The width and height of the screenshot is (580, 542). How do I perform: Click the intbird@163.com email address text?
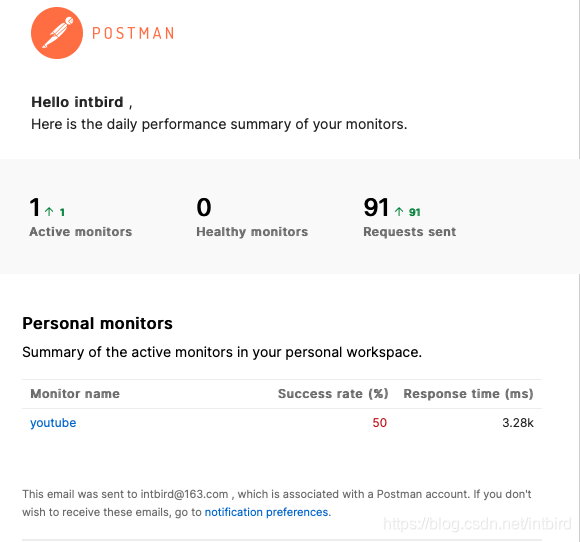(184, 494)
